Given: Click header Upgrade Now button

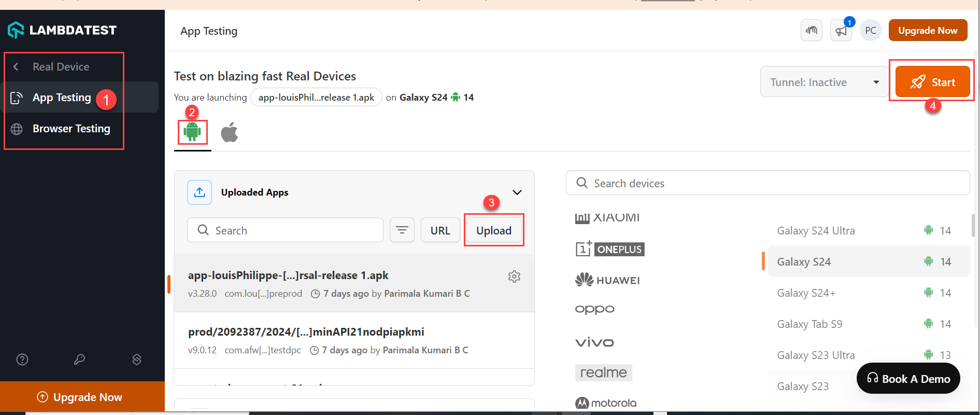Looking at the screenshot, I should pyautogui.click(x=928, y=30).
